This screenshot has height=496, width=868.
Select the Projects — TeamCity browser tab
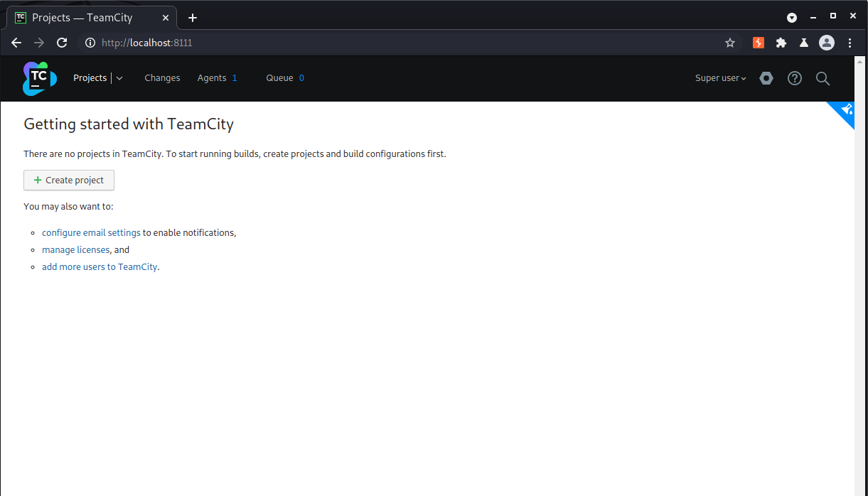pos(91,18)
